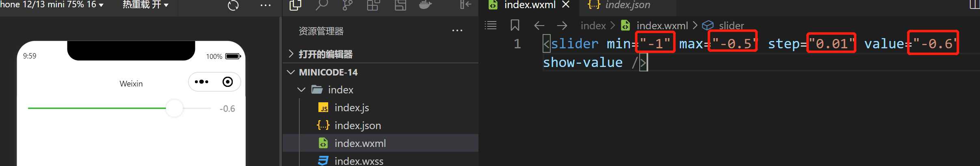Screen dimensions: 980x166
Task: Click the slider breadcrumb symbol
Action: [x=731, y=26]
